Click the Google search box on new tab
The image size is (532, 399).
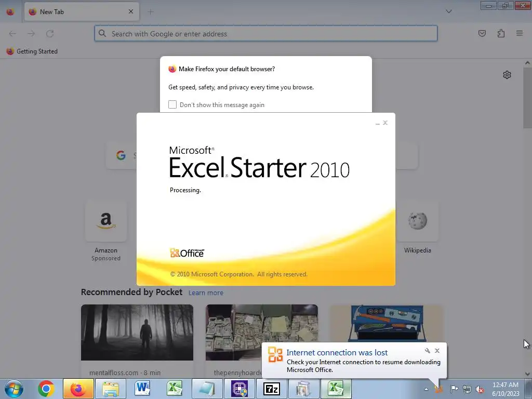coord(261,155)
